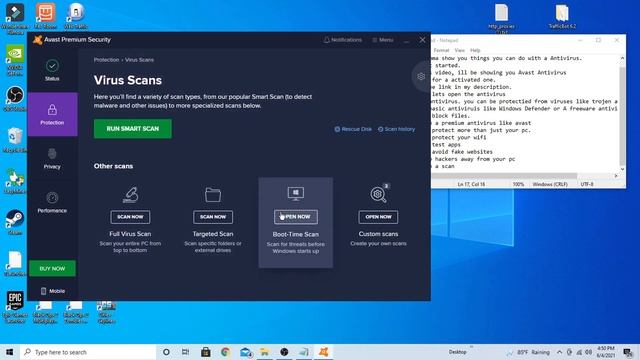Viewport: 640px width, 360px height.
Task: Open the Status section in Avast sidebar
Action: (52, 70)
